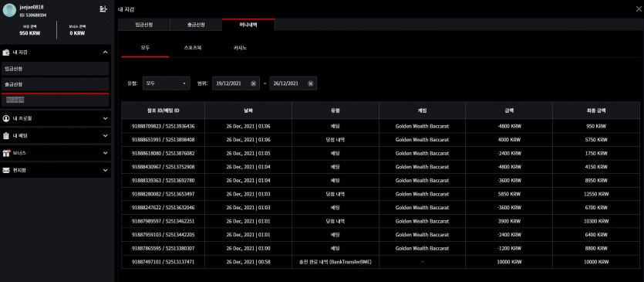Click the 26 Dec, 2021 | 00:58 date cell
The height and width of the screenshot is (282, 644).
248,262
